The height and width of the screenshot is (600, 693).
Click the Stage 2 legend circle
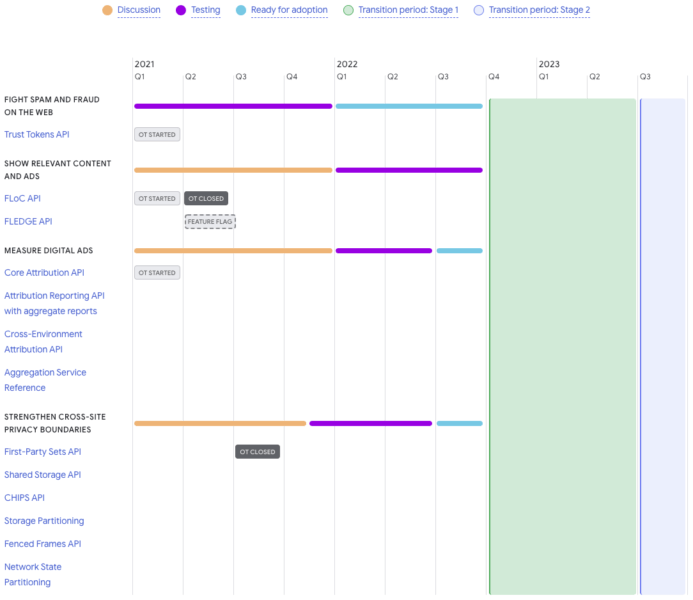478,10
